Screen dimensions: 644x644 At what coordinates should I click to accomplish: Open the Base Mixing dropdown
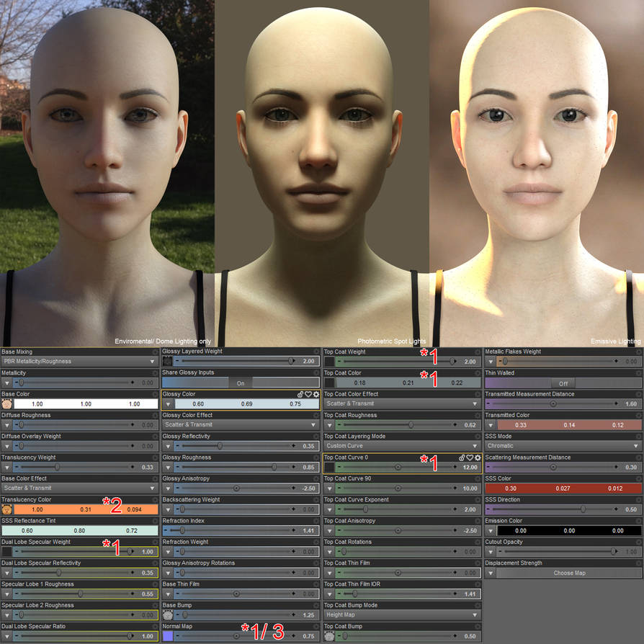pyautogui.click(x=79, y=362)
